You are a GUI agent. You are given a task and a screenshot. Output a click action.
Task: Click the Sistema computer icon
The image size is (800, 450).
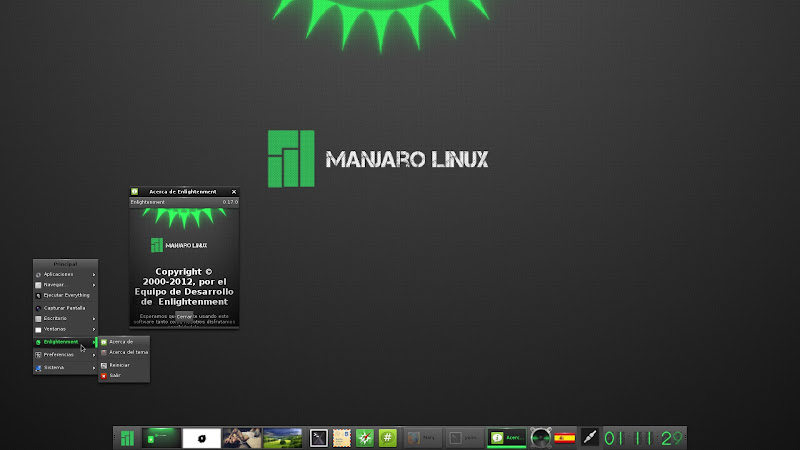coord(38,368)
